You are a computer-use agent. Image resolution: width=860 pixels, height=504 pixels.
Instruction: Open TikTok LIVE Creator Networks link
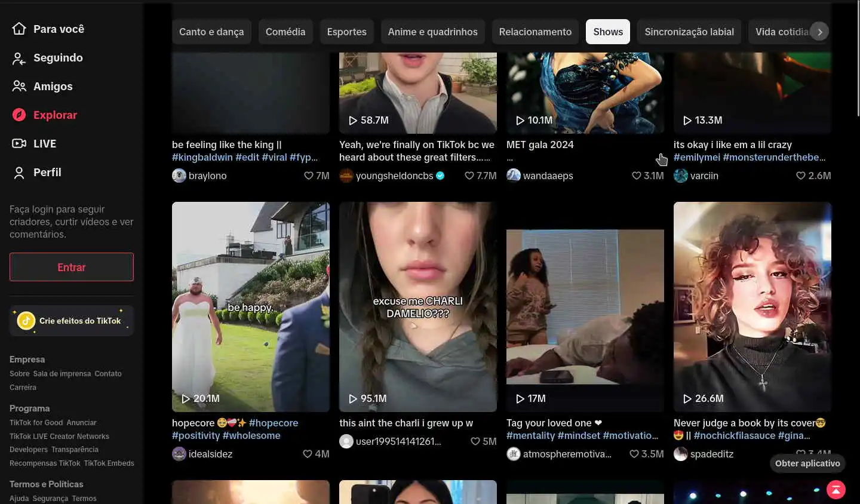(x=59, y=437)
